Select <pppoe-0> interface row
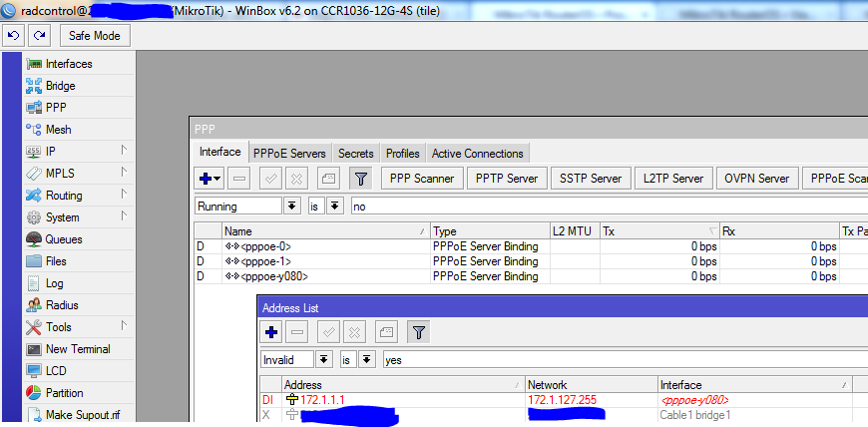 (x=531, y=246)
